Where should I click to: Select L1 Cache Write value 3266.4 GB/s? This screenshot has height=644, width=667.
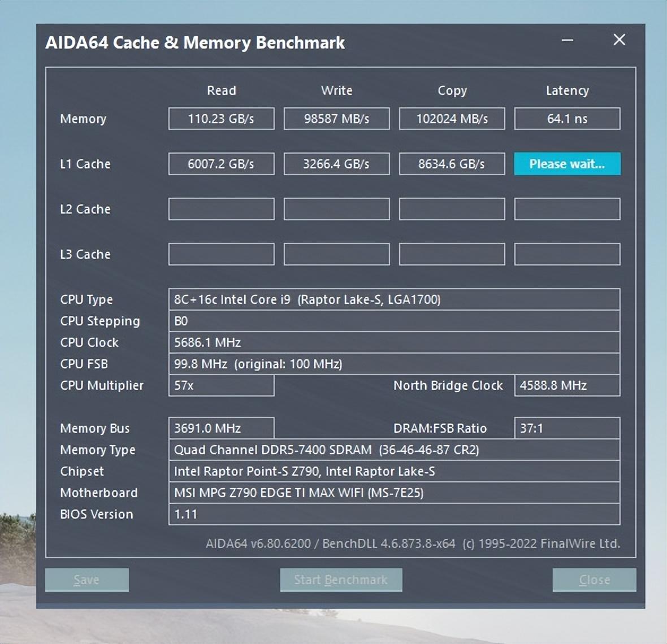click(x=336, y=164)
